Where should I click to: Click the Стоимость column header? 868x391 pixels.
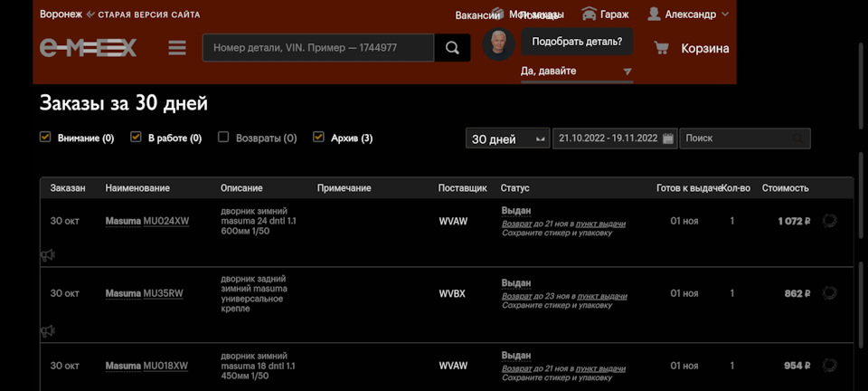785,188
